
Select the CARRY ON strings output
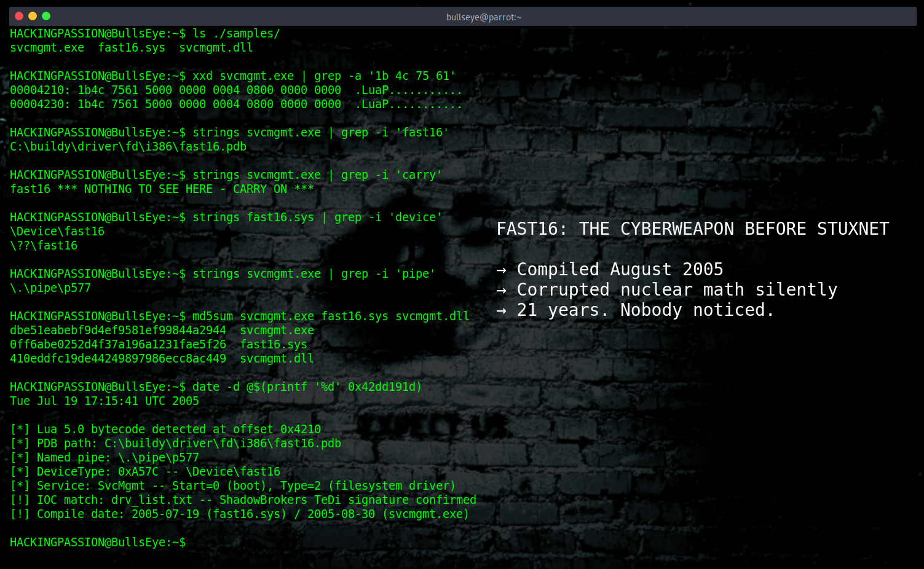coord(161,189)
